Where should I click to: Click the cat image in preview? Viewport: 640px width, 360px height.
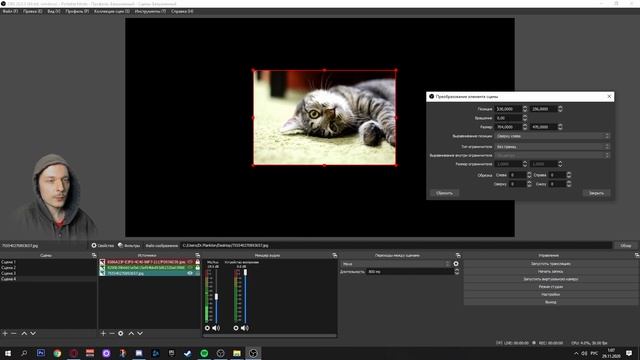(324, 118)
